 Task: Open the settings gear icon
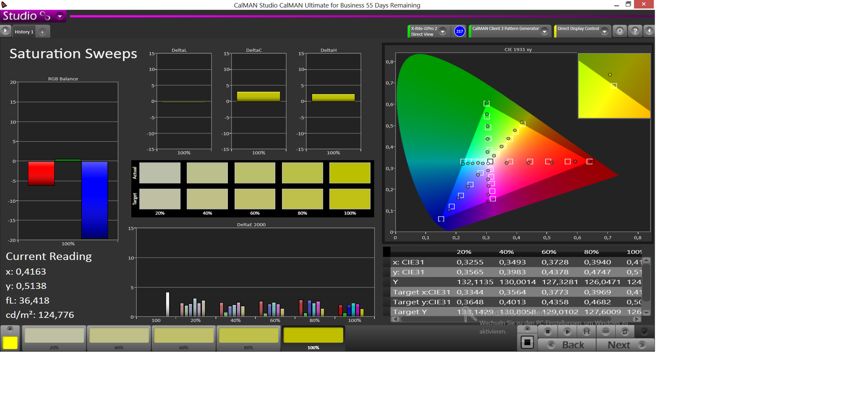tap(620, 31)
